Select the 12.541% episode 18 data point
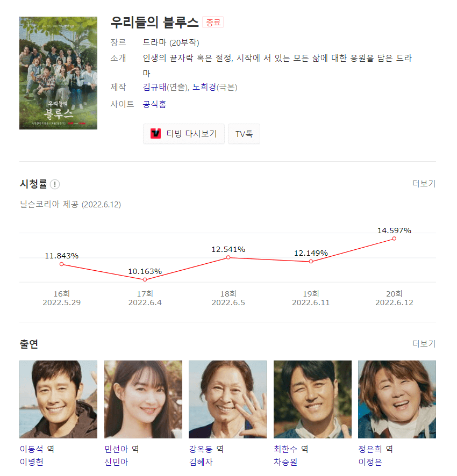The height and width of the screenshot is (476, 457). tap(228, 257)
